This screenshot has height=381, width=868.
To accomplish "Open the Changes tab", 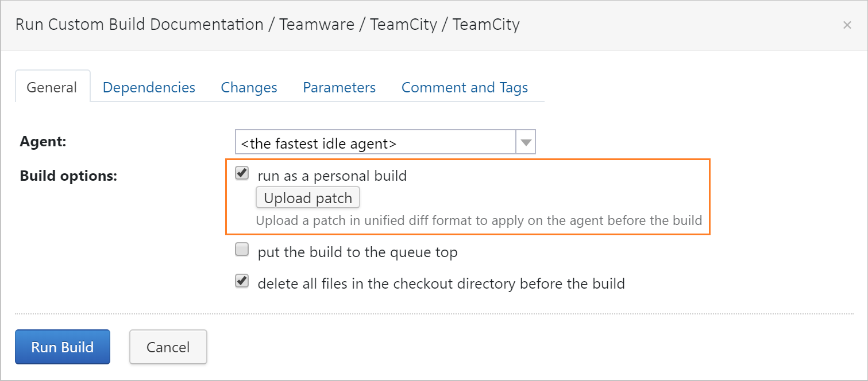I will tap(249, 87).
